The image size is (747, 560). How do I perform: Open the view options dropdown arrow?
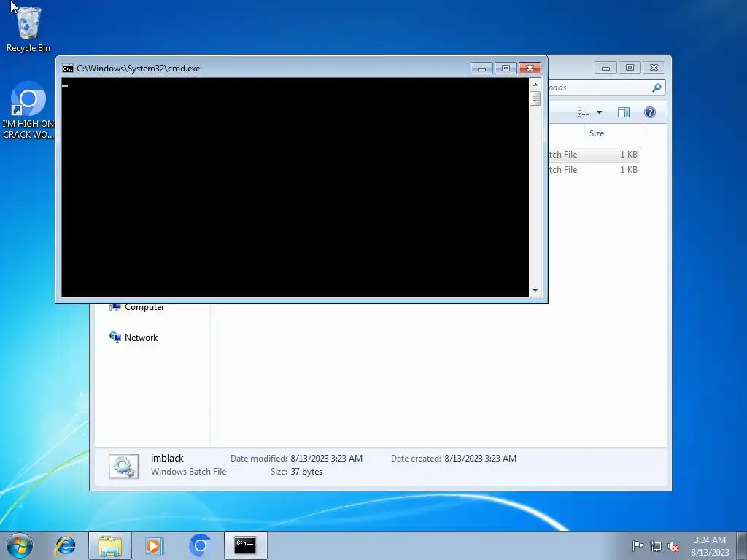600,112
